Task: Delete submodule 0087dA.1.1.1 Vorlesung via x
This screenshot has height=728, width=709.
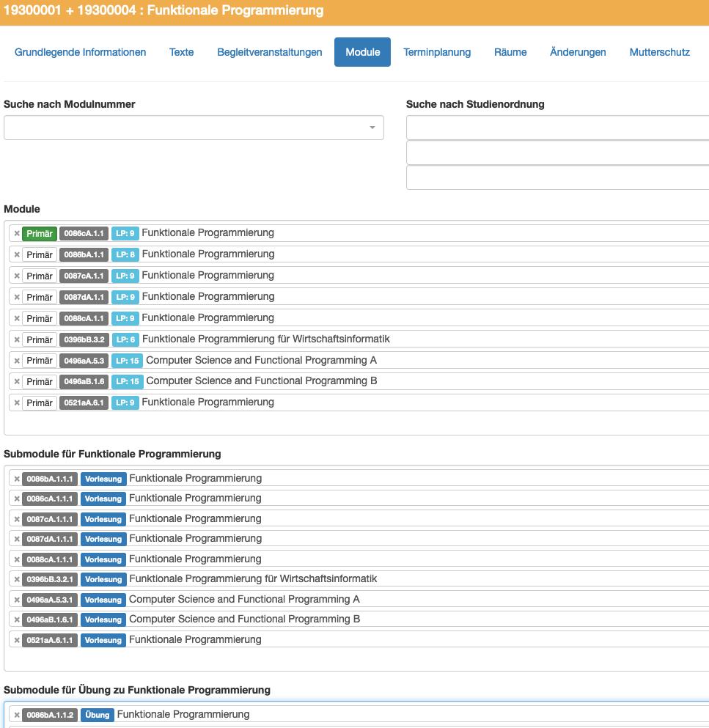Action: [x=17, y=540]
